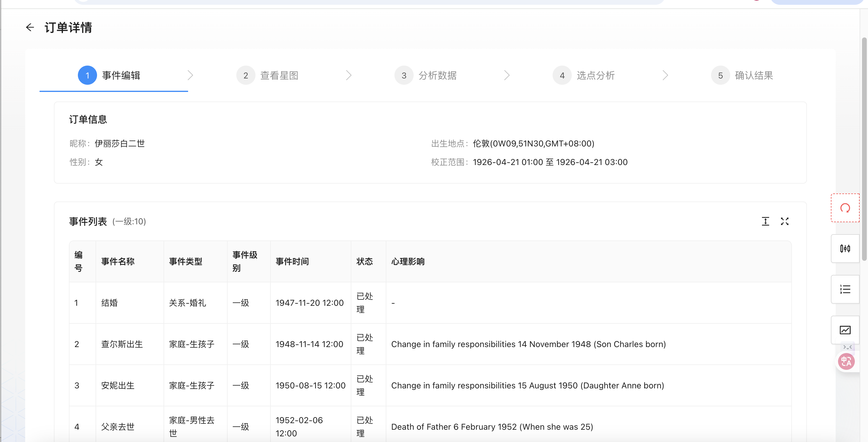Click the 结婚 event row
The image size is (868, 442).
[110, 303]
